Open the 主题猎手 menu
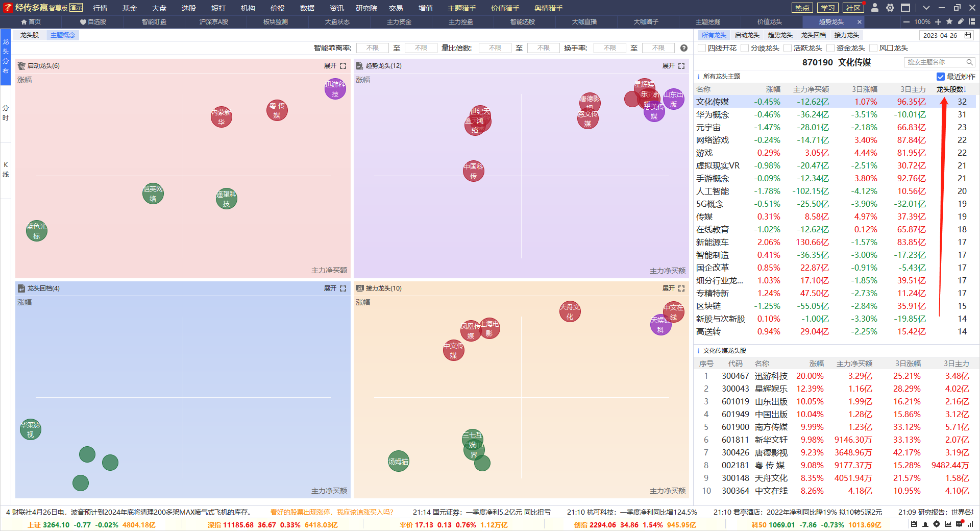The width and height of the screenshot is (980, 531). 462,8
